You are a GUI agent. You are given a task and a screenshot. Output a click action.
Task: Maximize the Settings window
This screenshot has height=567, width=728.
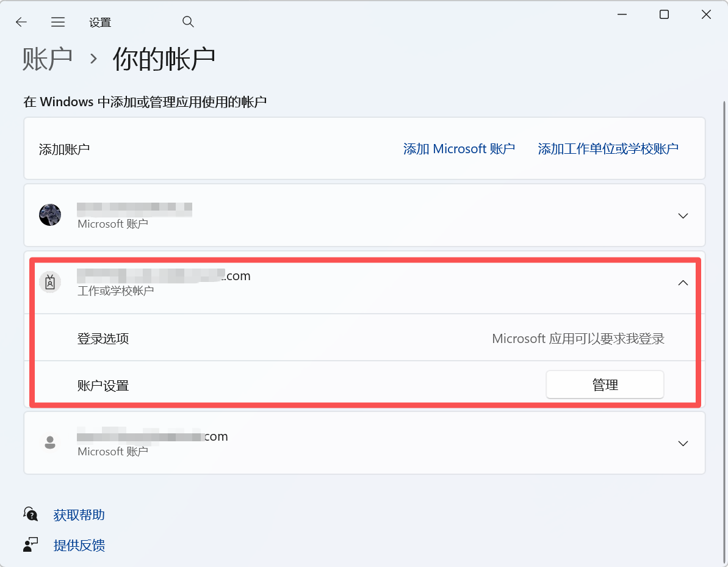coord(665,15)
